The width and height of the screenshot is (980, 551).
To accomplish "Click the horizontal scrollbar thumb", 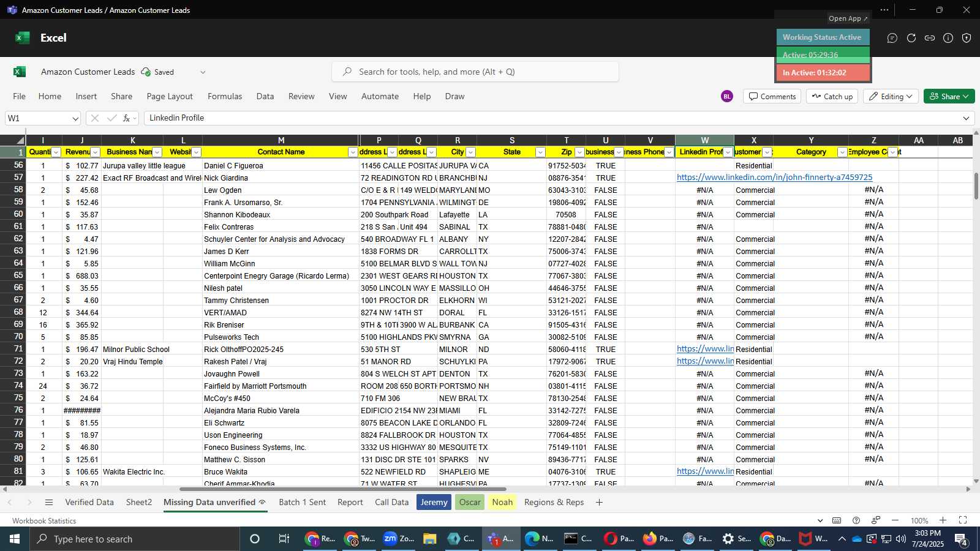I will 343,489.
